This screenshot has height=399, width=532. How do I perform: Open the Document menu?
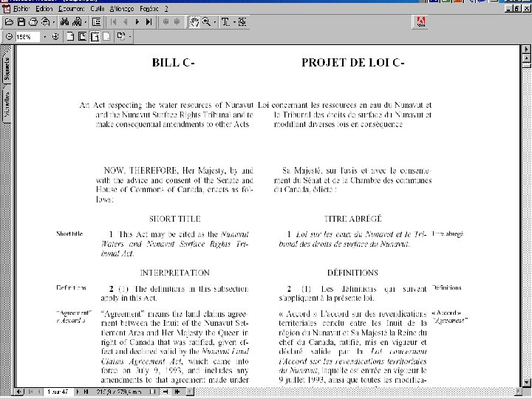click(x=71, y=8)
